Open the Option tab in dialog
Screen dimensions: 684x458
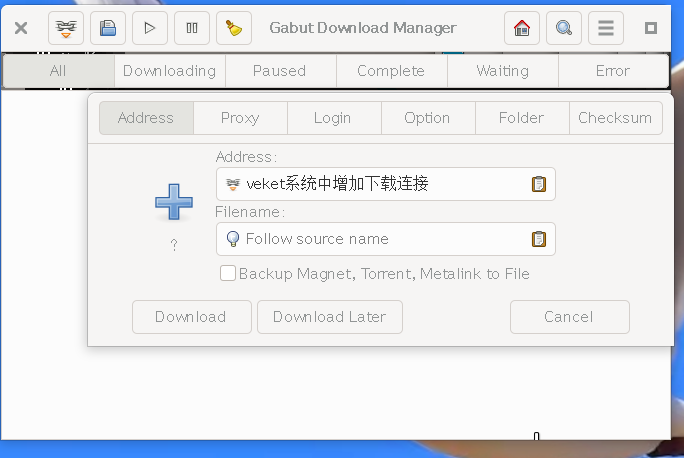(x=428, y=118)
